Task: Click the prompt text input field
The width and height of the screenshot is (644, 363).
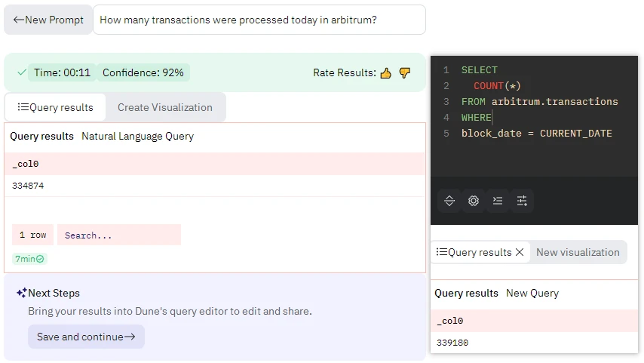Action: [x=259, y=20]
